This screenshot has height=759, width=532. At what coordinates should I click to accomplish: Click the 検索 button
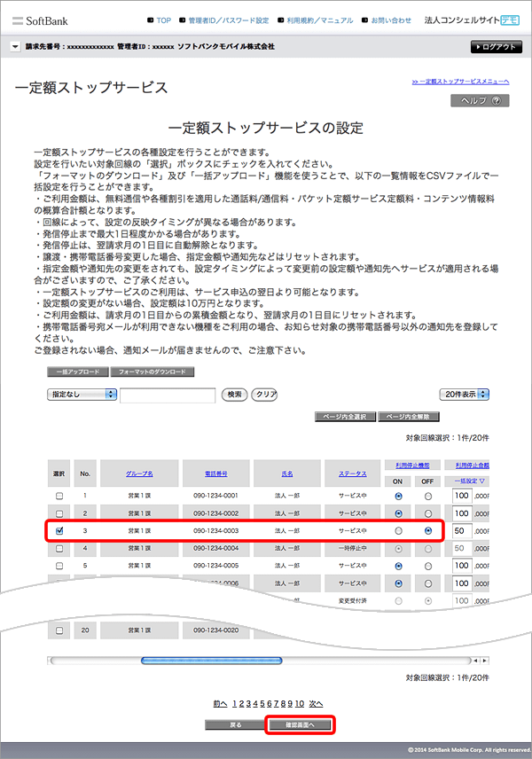[x=234, y=395]
